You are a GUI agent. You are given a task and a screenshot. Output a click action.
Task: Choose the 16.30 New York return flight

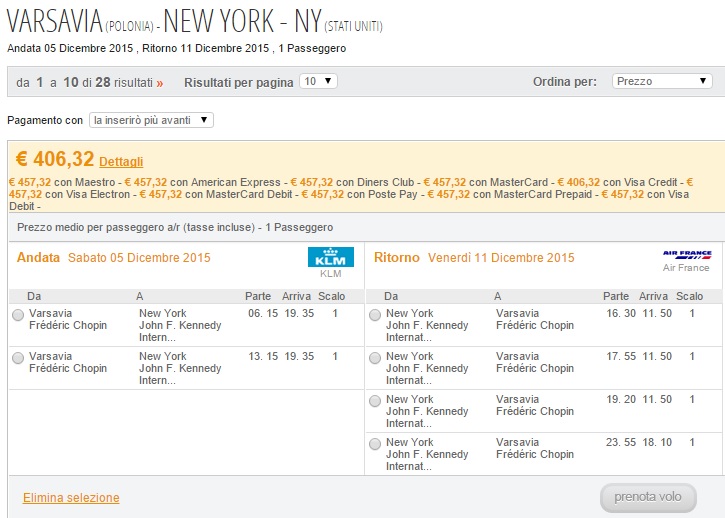pyautogui.click(x=375, y=315)
